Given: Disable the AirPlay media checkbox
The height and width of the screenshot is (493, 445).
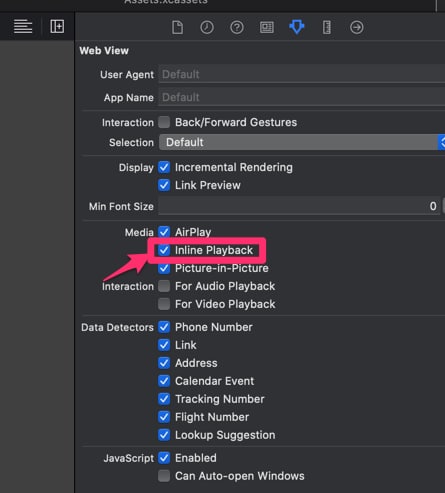Looking at the screenshot, I should [164, 232].
